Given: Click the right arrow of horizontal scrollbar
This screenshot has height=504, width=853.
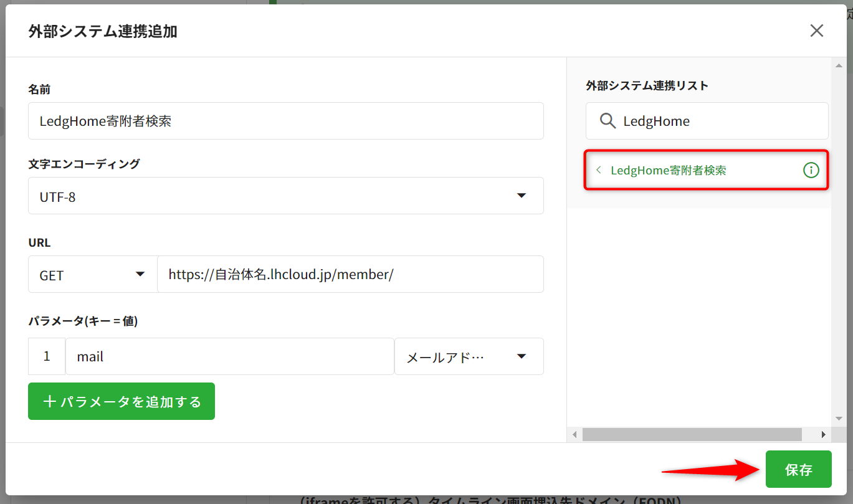Looking at the screenshot, I should pyautogui.click(x=823, y=434).
